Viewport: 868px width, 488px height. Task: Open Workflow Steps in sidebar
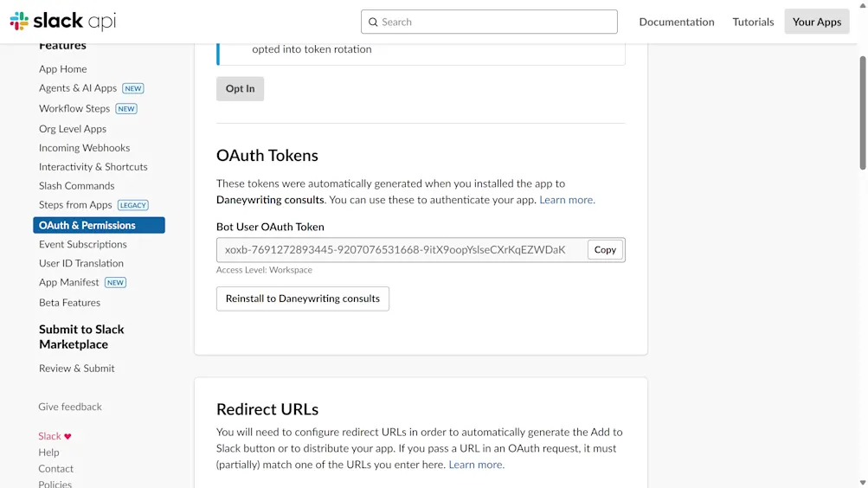(x=74, y=108)
